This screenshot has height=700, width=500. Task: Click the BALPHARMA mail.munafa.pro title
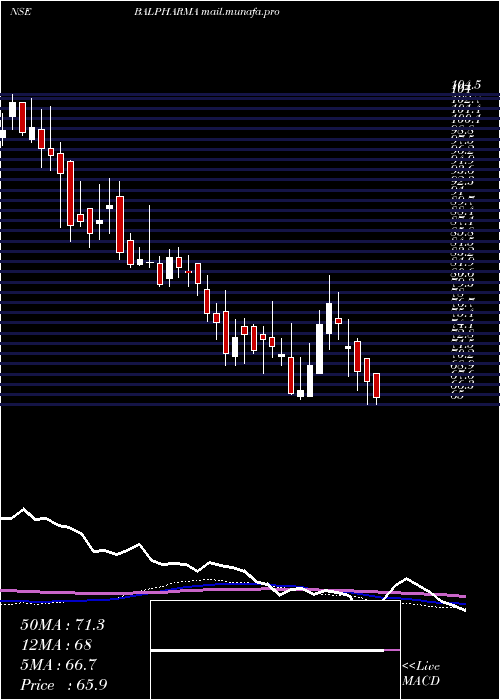coord(207,12)
